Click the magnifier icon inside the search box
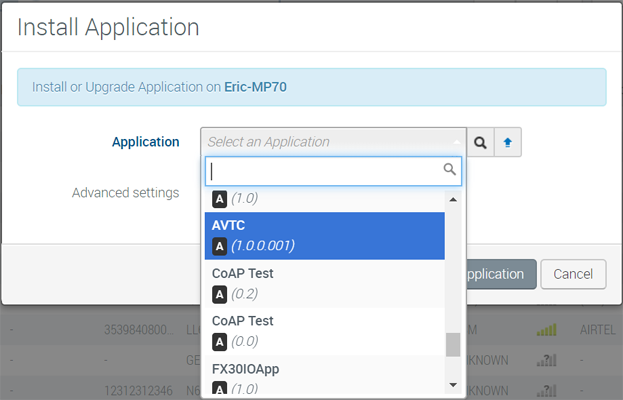 [x=450, y=170]
